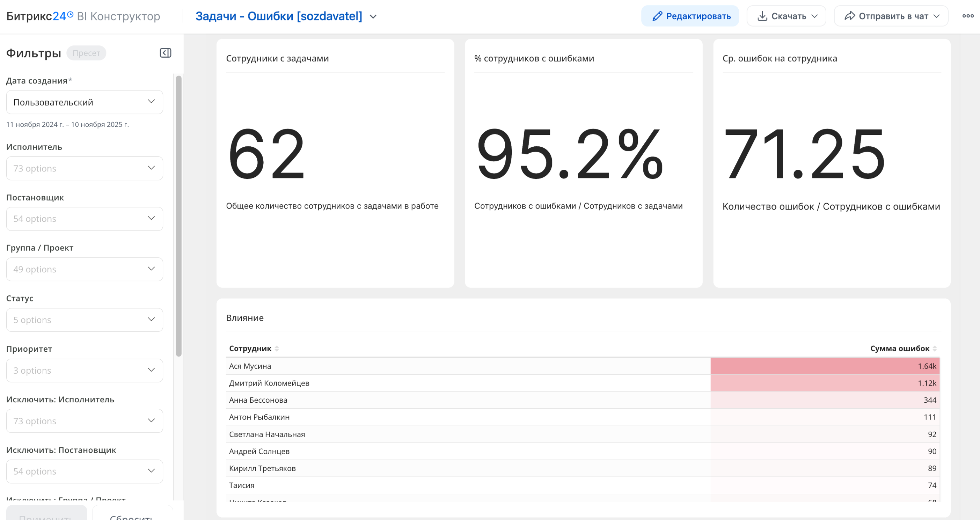Select the Ася Мусина table row
This screenshot has width=980, height=520.
250,366
